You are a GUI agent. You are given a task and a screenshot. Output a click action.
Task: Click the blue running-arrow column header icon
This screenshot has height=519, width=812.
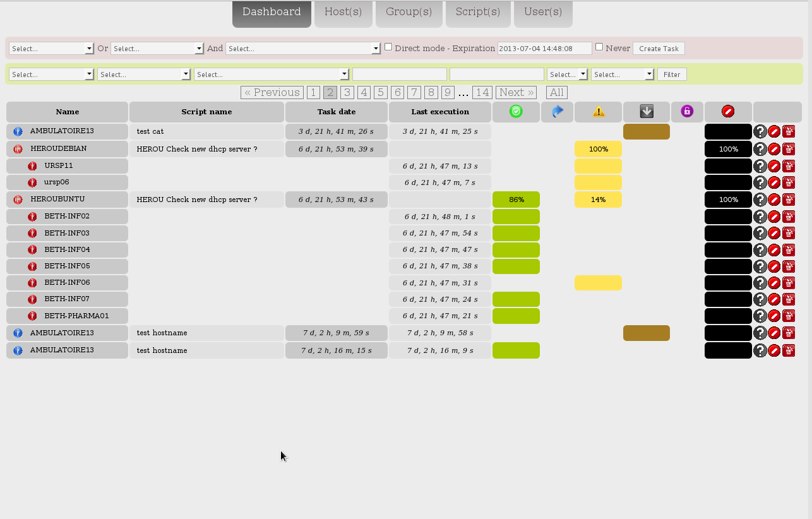coord(557,112)
